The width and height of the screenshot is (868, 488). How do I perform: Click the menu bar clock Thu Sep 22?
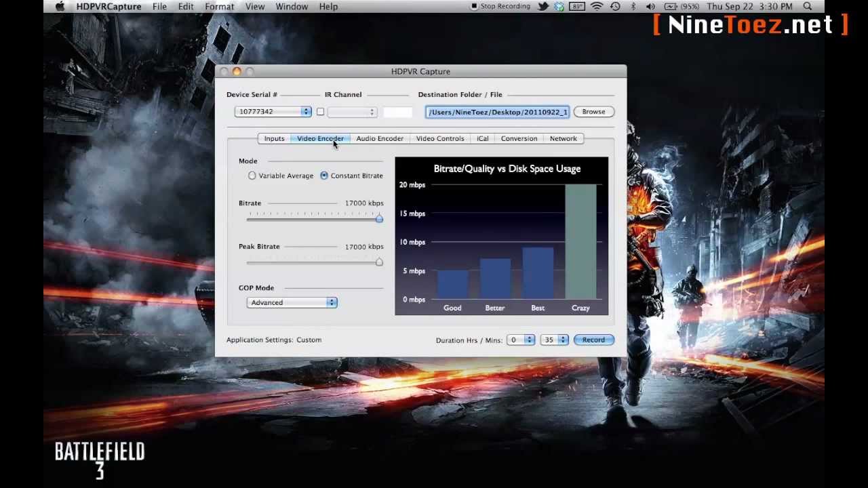pyautogui.click(x=749, y=6)
